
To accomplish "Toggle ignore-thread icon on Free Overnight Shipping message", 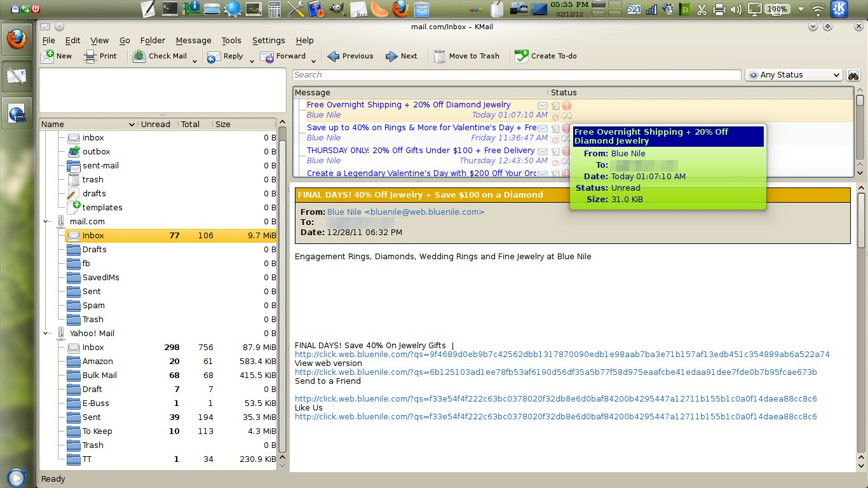I will tap(555, 116).
